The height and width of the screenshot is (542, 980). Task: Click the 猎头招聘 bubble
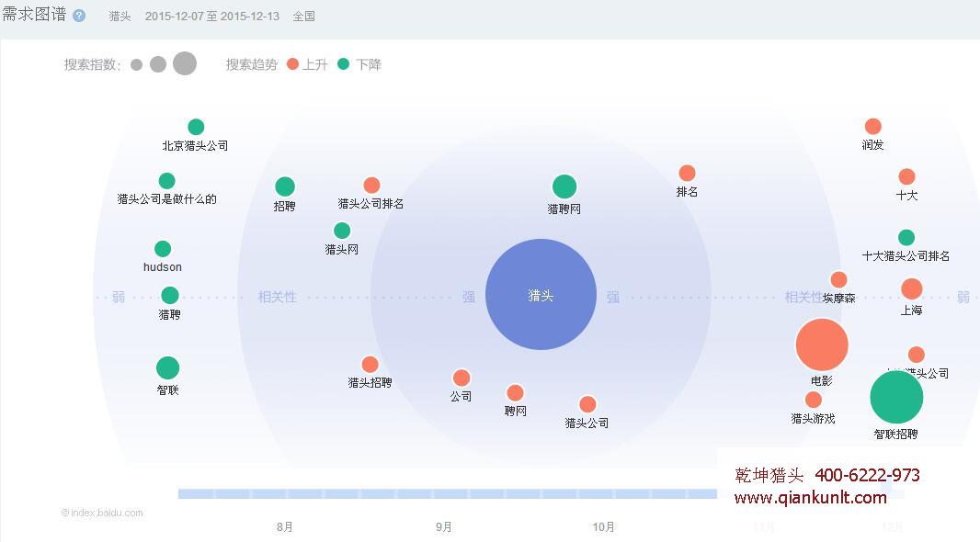pyautogui.click(x=370, y=365)
